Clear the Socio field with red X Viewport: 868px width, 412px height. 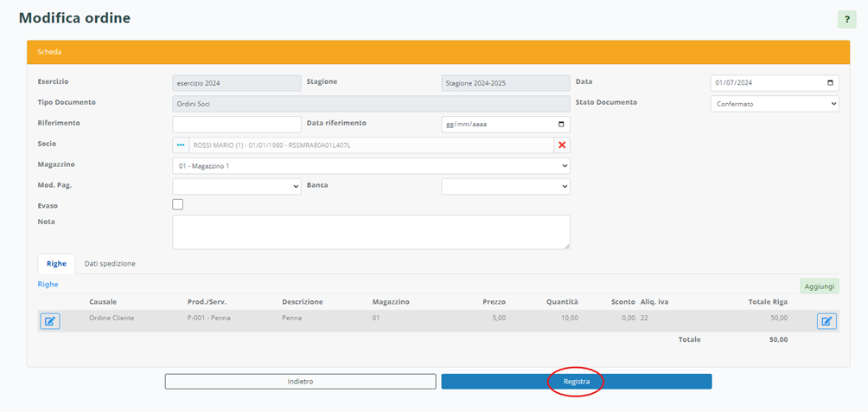[x=562, y=145]
